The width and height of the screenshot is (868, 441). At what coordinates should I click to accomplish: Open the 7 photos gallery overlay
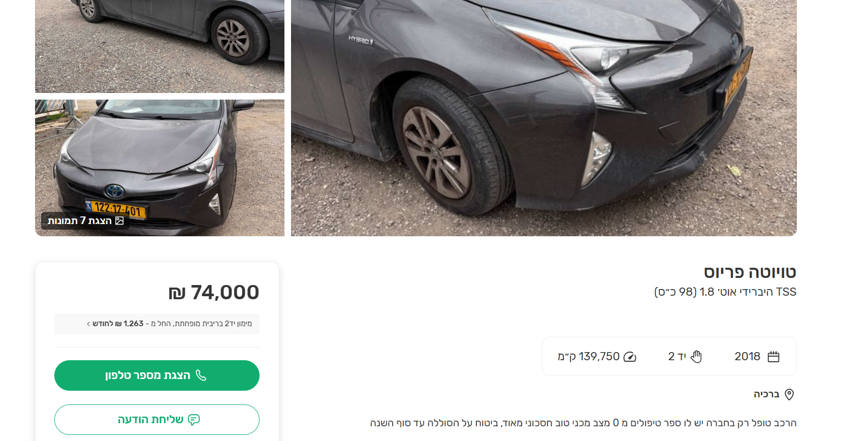[85, 220]
